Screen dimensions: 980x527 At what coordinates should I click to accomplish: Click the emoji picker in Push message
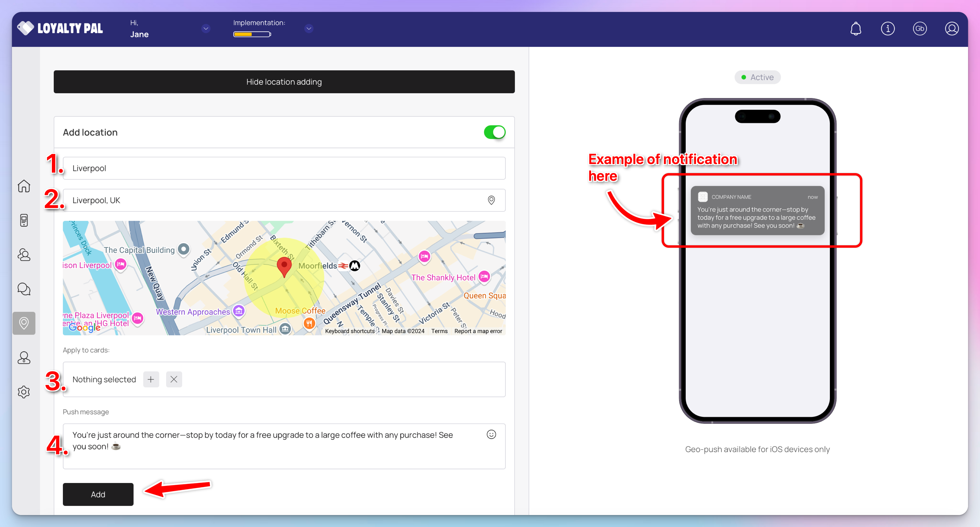pos(491,434)
